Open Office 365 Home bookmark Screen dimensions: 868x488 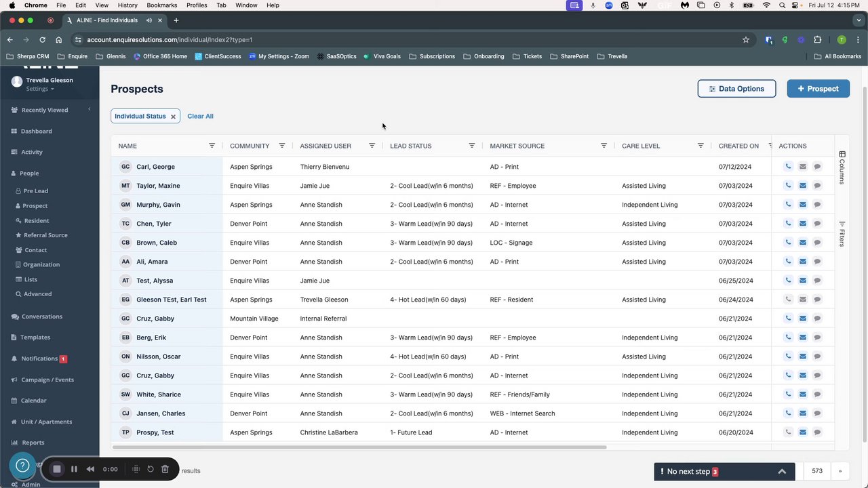click(160, 56)
